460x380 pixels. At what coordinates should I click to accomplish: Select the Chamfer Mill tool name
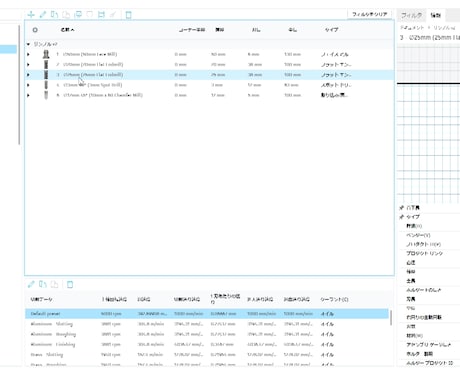click(x=103, y=95)
